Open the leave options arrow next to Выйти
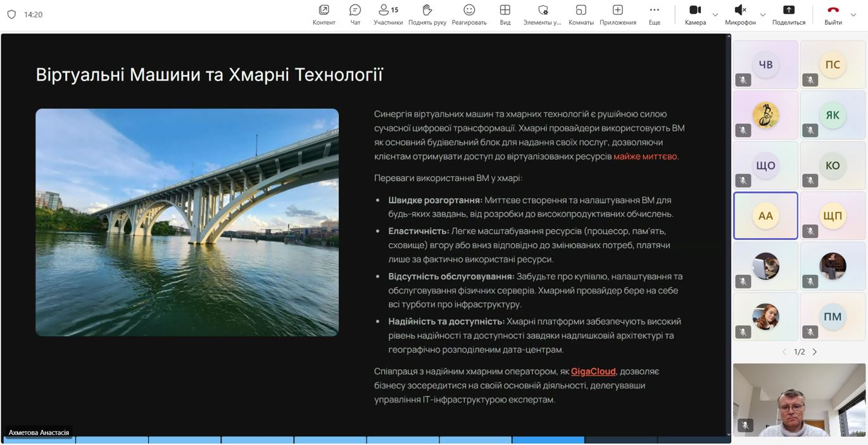868x445 pixels. [854, 15]
